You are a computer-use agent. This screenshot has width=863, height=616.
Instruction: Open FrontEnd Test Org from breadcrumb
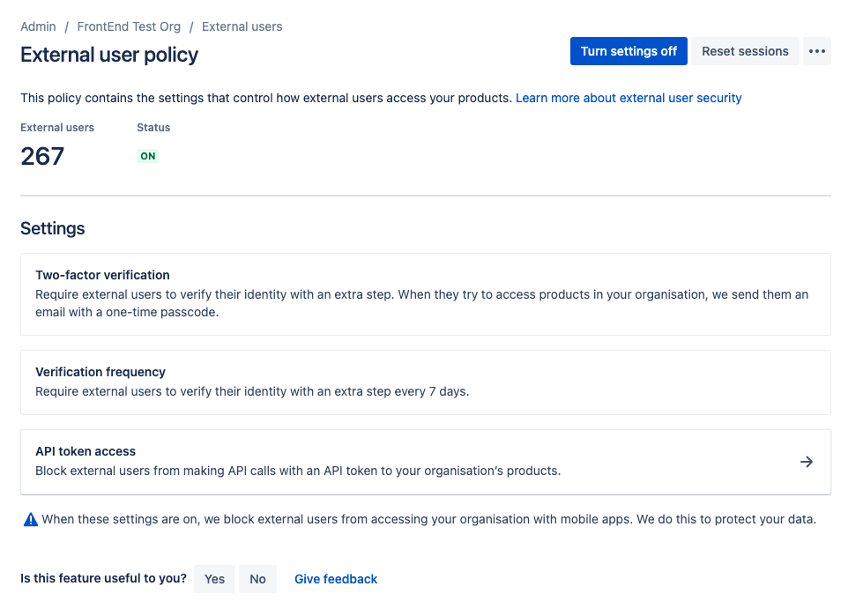point(129,26)
